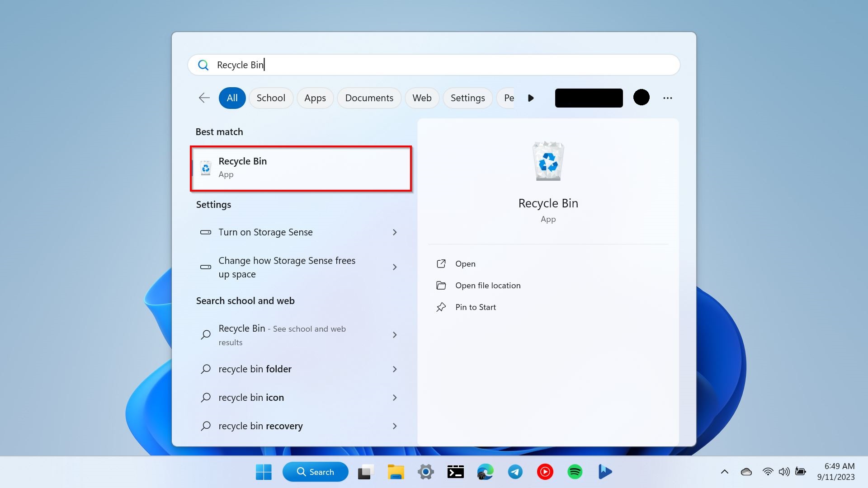Screen dimensions: 868x488
Task: Select the School filter tab
Action: click(x=271, y=98)
